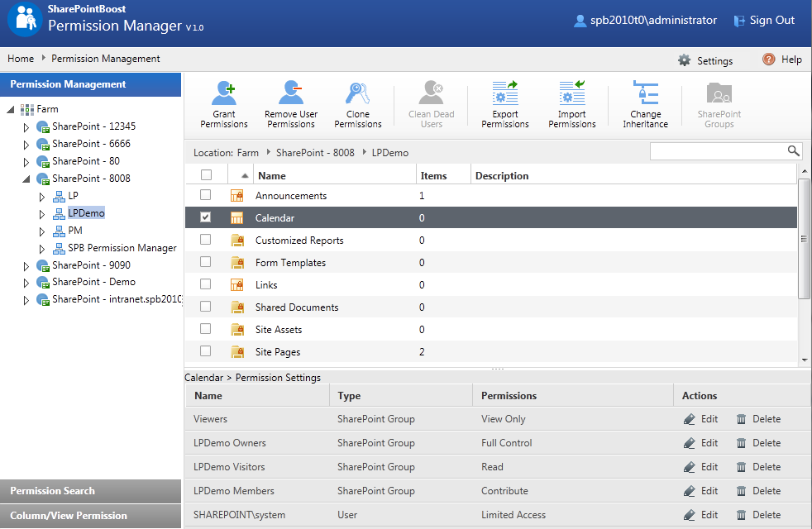This screenshot has height=529, width=812.
Task: Click the list vertical scrollbar thumb
Action: 804,239
